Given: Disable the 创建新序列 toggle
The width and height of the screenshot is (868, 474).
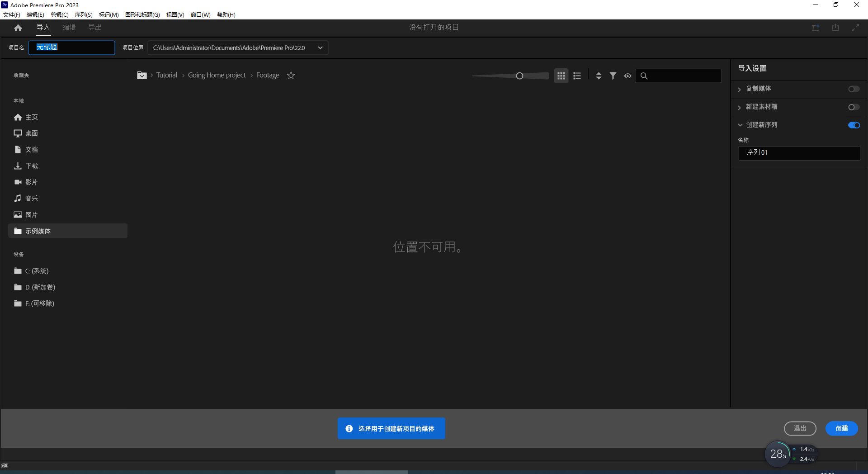Looking at the screenshot, I should 854,125.
